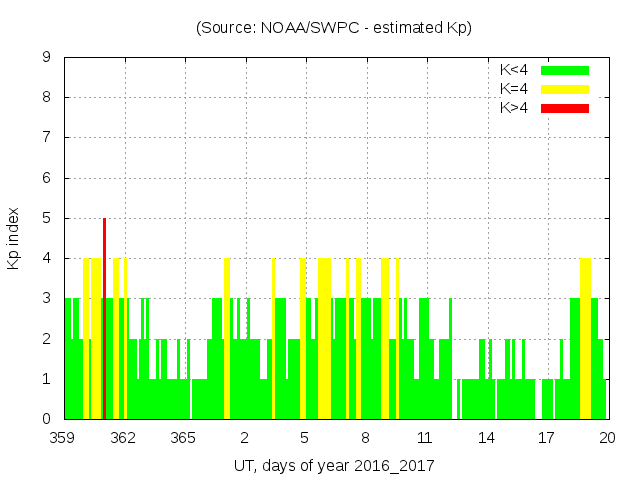Click the 'UT, days of year 2016_2017' label
640x480 pixels.
(x=334, y=465)
